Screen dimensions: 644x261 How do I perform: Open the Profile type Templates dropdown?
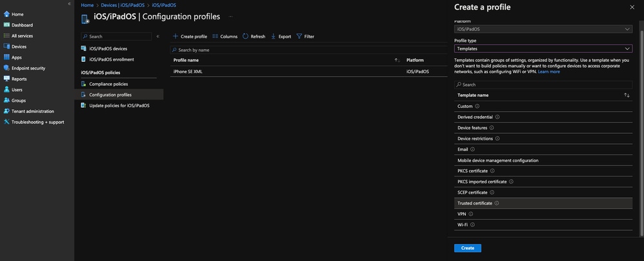pyautogui.click(x=543, y=48)
